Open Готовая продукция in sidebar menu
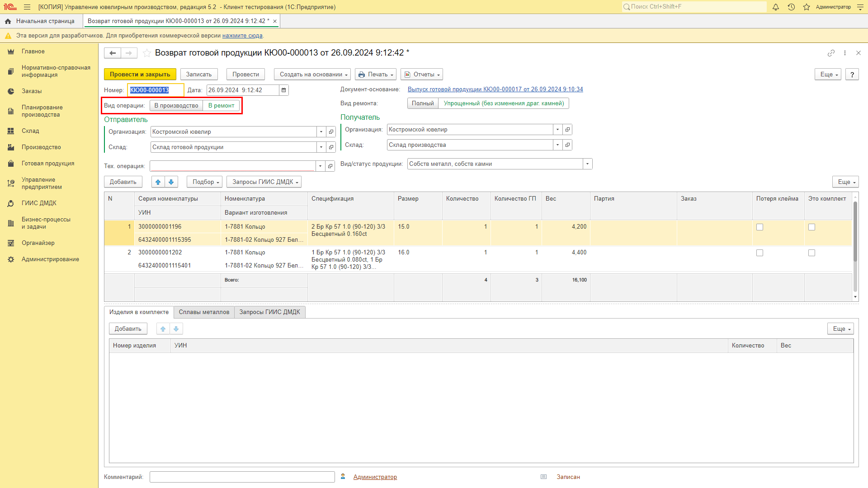868x488 pixels. pos(48,164)
